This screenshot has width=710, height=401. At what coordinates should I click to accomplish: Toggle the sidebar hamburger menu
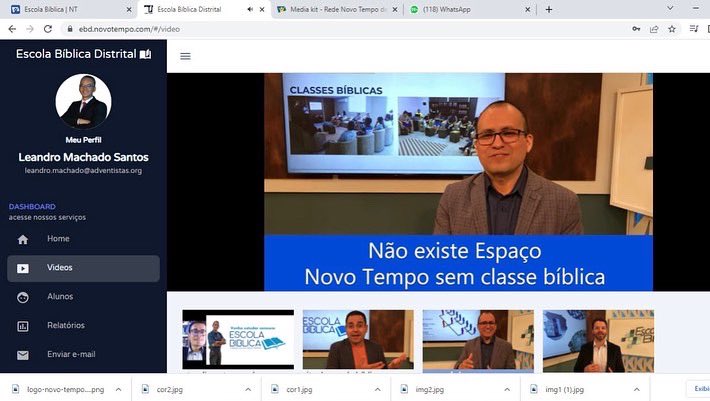click(x=185, y=56)
